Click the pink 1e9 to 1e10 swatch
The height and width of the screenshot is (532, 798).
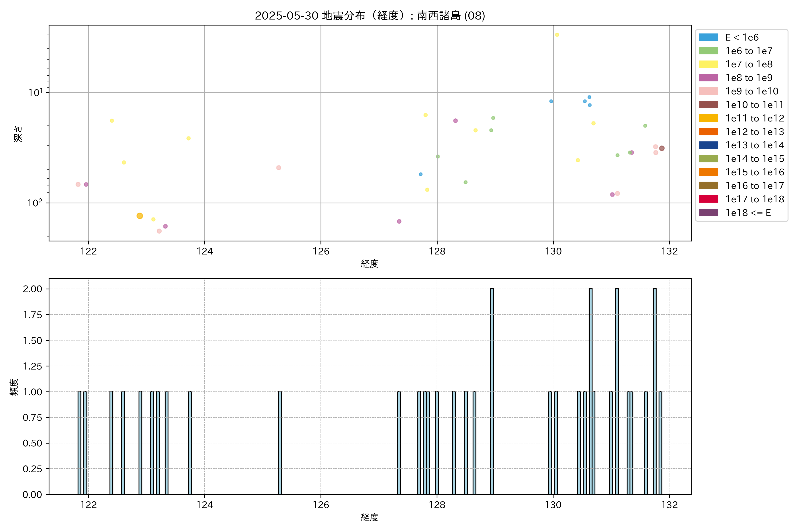[708, 91]
